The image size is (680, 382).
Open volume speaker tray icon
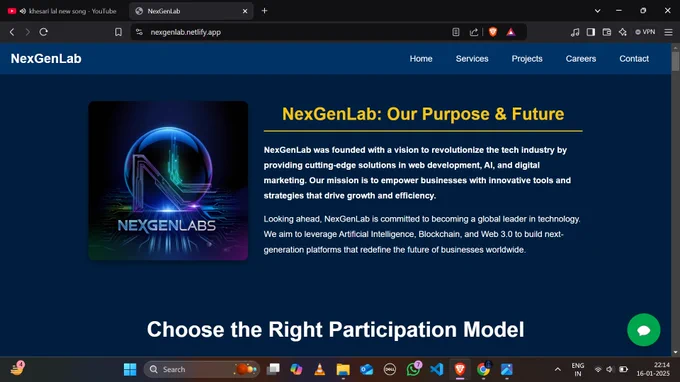click(610, 369)
